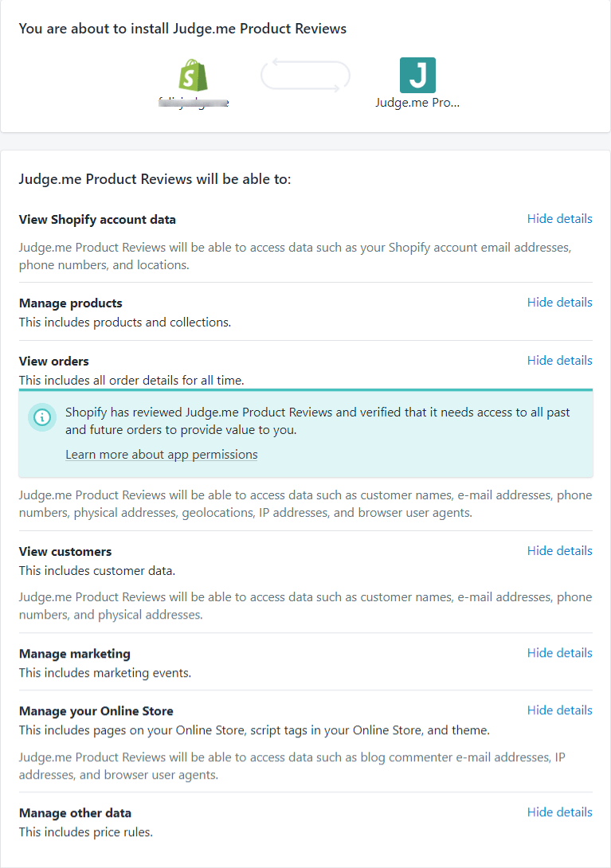Click 'This includes customer data.' text

tap(97, 571)
